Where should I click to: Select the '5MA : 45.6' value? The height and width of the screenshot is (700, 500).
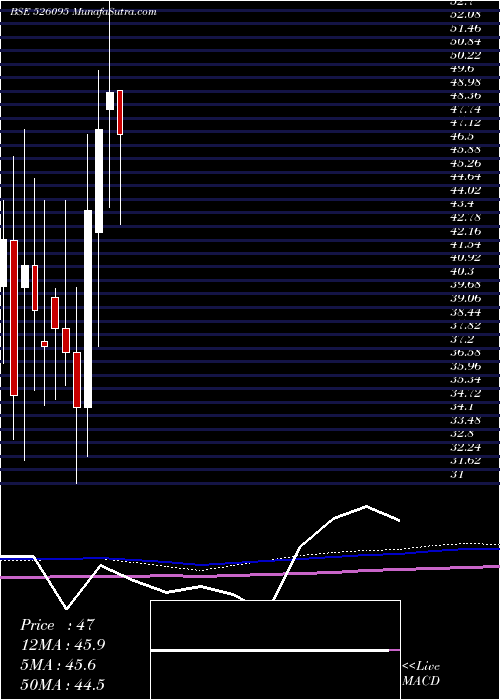tap(58, 665)
